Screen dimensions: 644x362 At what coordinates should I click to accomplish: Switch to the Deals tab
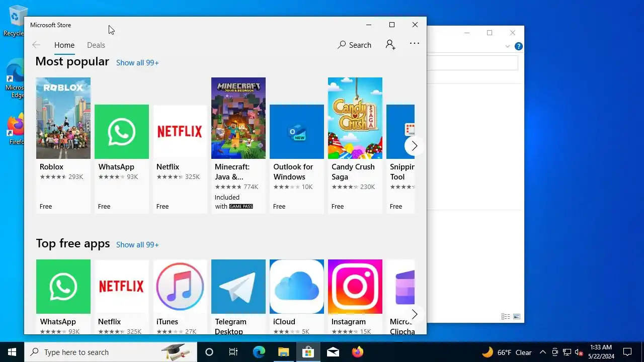(x=96, y=45)
